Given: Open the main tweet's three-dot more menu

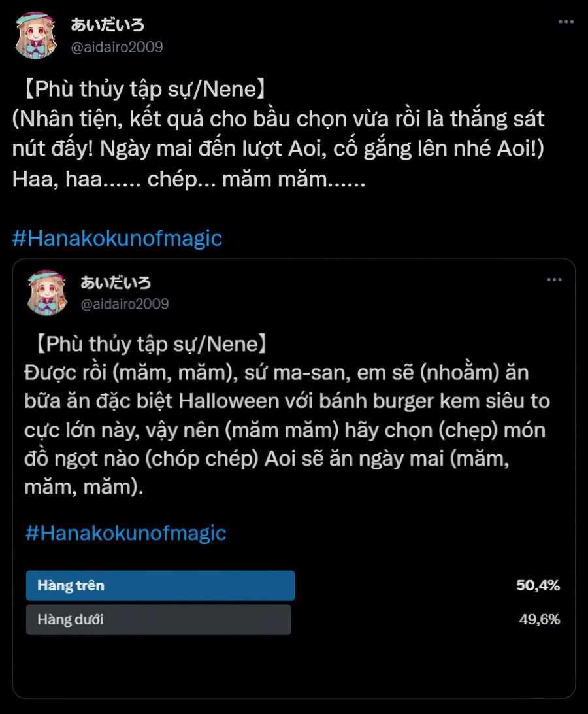Looking at the screenshot, I should click(x=566, y=22).
